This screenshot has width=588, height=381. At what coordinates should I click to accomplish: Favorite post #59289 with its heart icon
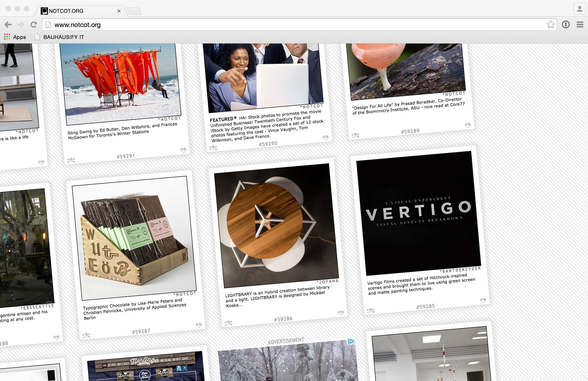click(x=467, y=125)
